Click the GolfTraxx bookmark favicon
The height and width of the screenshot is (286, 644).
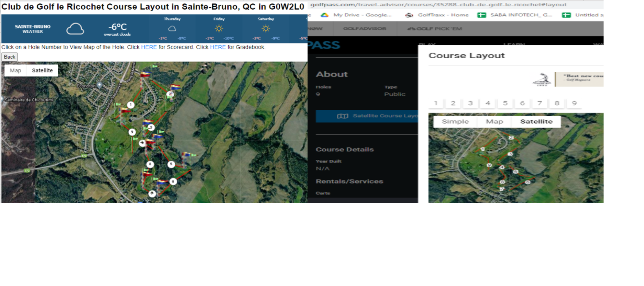(x=409, y=15)
